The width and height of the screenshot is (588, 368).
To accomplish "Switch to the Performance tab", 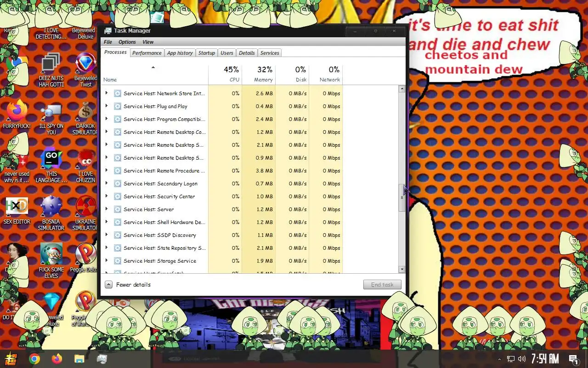I will pos(147,53).
